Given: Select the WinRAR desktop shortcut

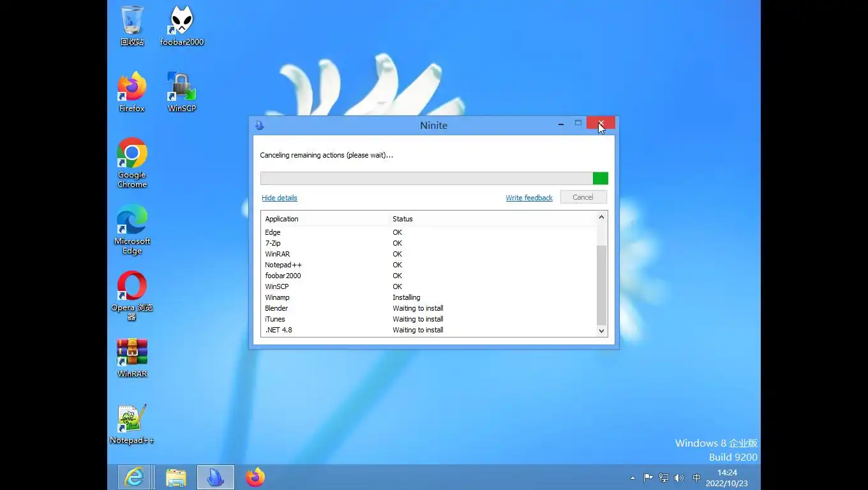Looking at the screenshot, I should coord(132,358).
